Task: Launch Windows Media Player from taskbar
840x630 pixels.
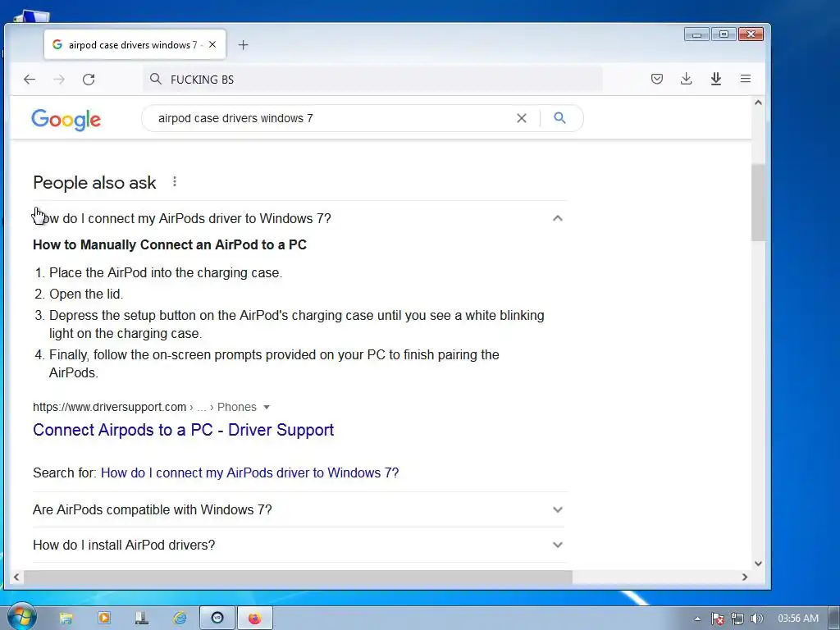Action: (104, 619)
